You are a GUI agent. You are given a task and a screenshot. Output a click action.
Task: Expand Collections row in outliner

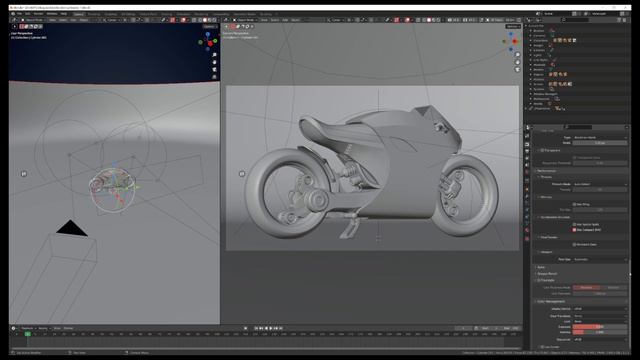531,40
